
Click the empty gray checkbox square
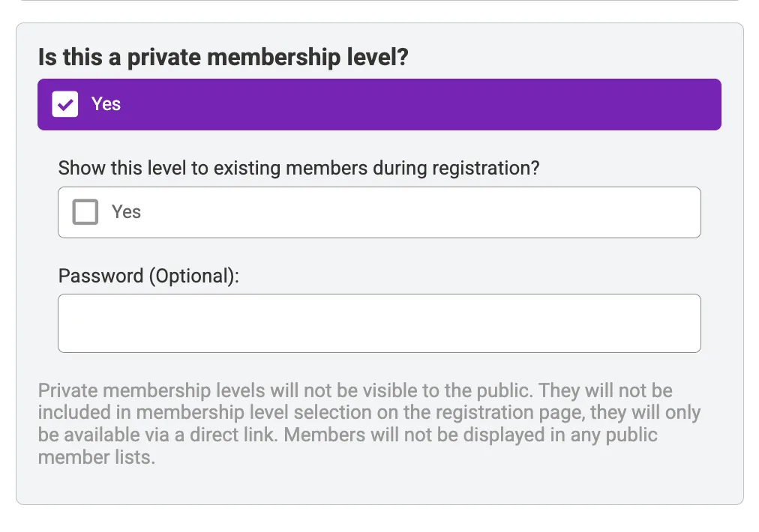point(85,212)
